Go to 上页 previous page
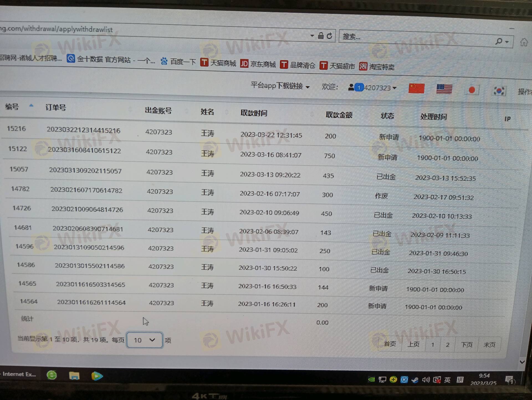This screenshot has height=400, width=532. click(x=413, y=344)
